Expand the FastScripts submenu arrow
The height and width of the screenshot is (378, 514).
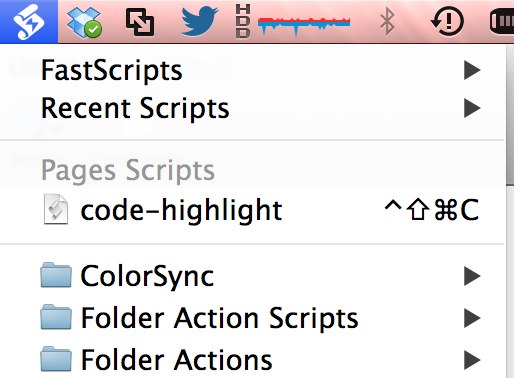[472, 70]
